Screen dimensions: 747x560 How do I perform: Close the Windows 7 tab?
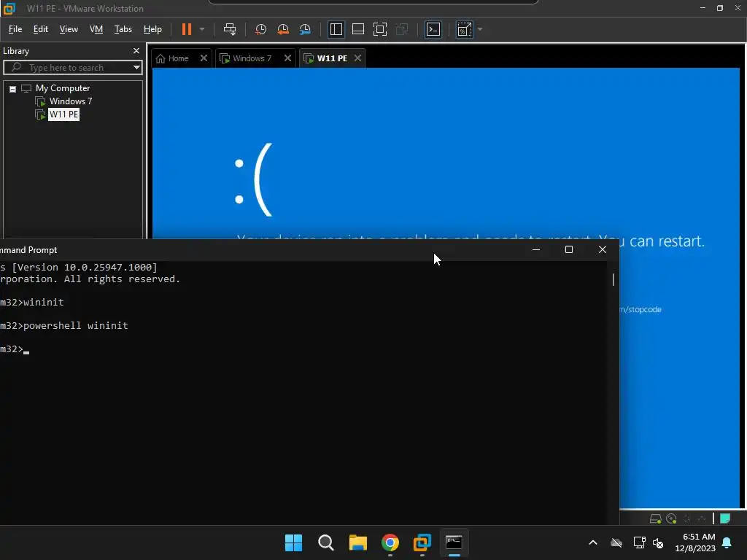pyautogui.click(x=287, y=58)
